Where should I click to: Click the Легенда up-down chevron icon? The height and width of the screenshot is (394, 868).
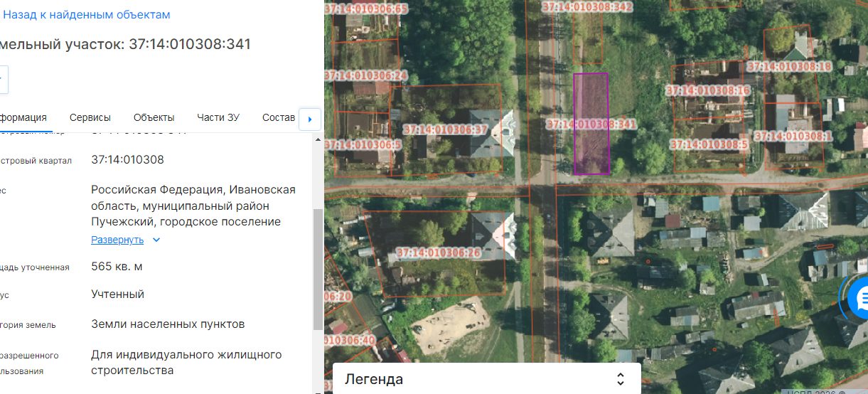pos(621,379)
